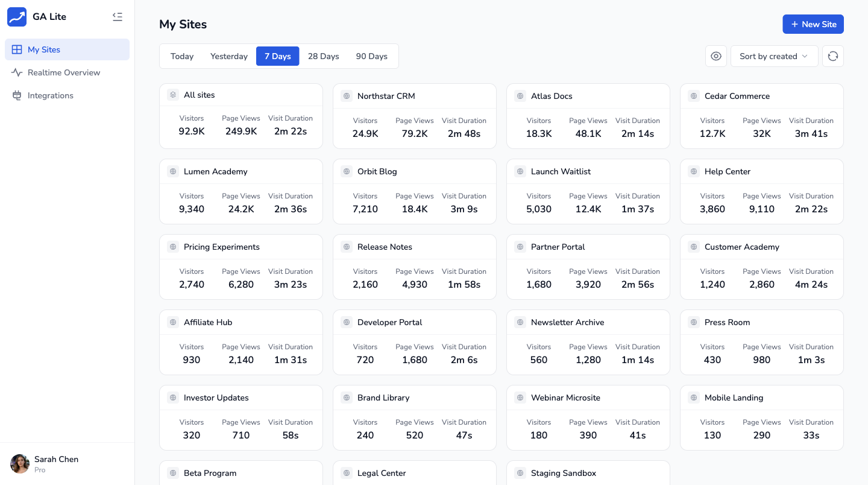Click the globe icon for Affiliate Hub
868x485 pixels.
click(x=173, y=322)
